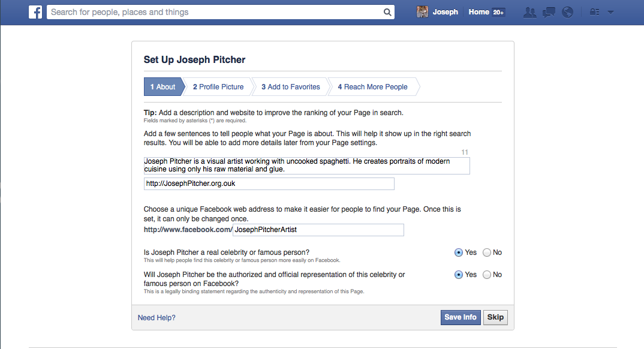Image resolution: width=644 pixels, height=349 pixels.
Task: Switch to the 3 Add to Favorites step
Action: tap(291, 86)
